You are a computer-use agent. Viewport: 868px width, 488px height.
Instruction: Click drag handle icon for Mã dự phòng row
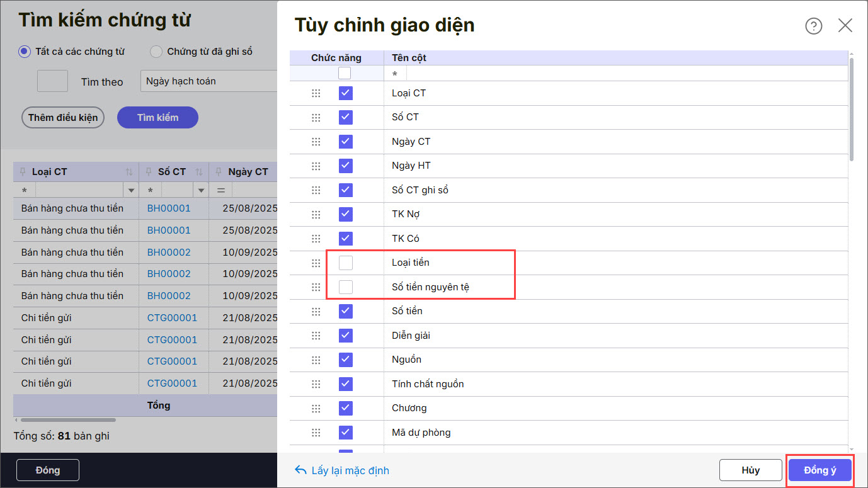[316, 433]
